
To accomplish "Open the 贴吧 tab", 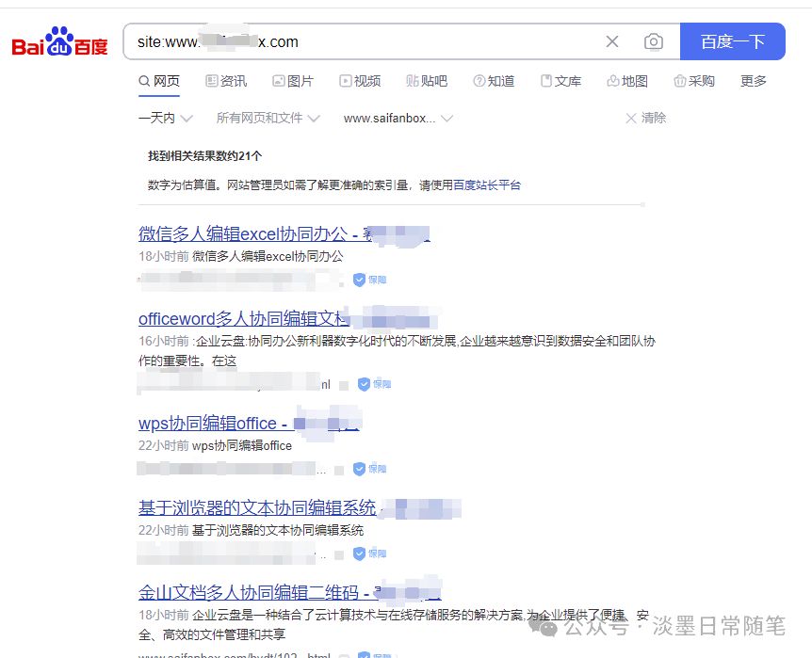I will tap(427, 81).
